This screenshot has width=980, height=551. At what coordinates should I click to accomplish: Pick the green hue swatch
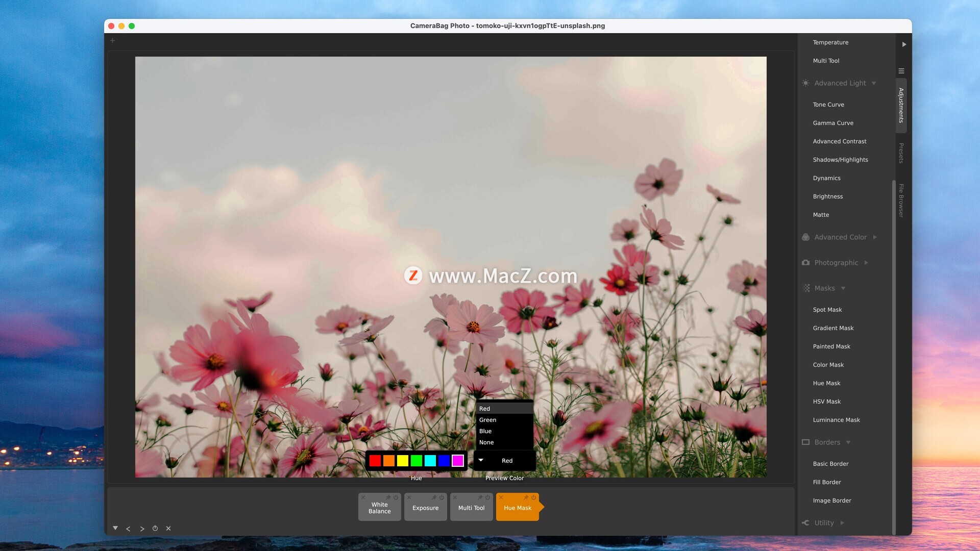coord(416,461)
